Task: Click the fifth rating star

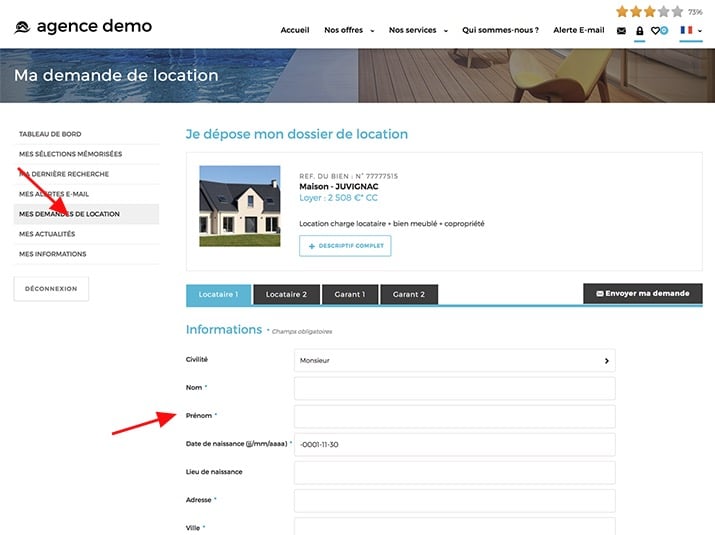Action: click(x=678, y=12)
